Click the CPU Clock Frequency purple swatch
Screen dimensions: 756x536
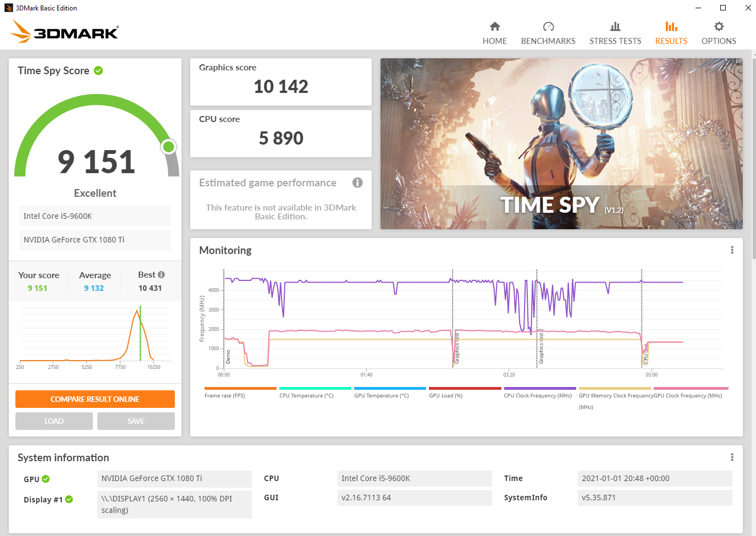539,388
